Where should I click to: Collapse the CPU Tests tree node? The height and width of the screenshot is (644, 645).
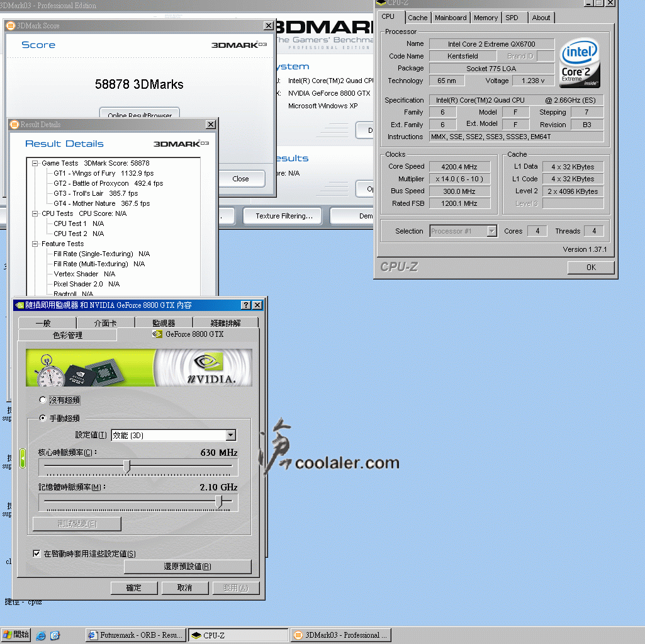tap(35, 213)
